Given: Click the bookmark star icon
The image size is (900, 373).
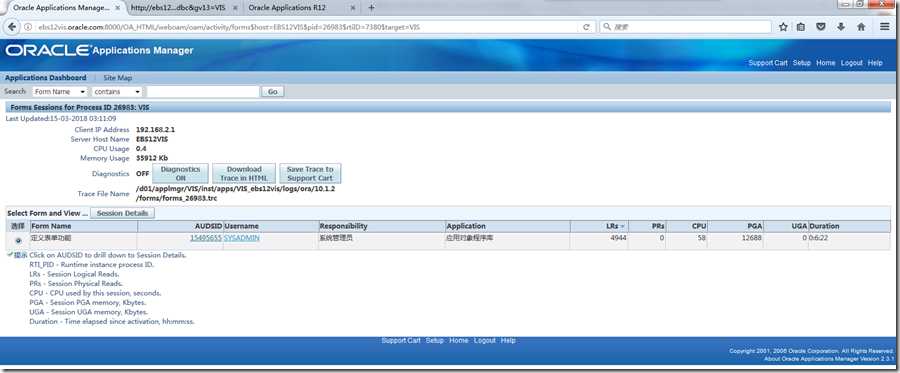Looking at the screenshot, I should click(x=783, y=27).
